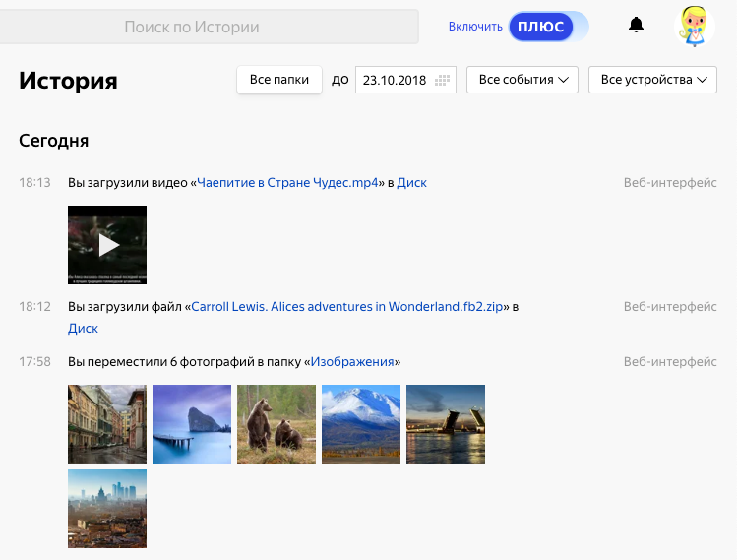This screenshot has width=737, height=560.
Task: Open the snowy mountain photo thumbnail
Action: [361, 424]
